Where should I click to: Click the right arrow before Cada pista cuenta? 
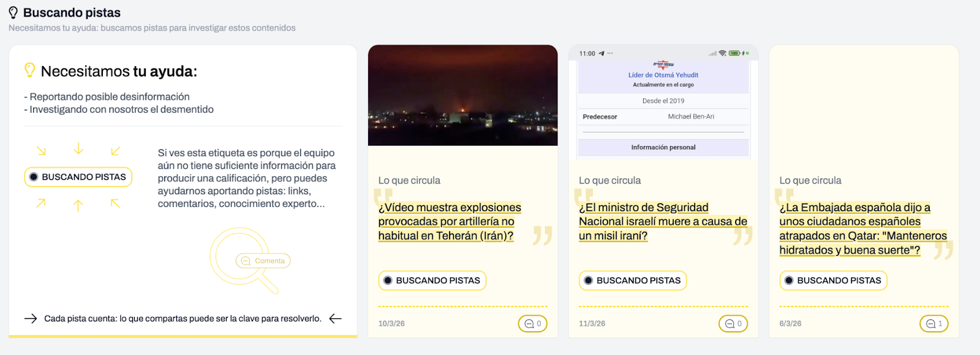pos(31,318)
